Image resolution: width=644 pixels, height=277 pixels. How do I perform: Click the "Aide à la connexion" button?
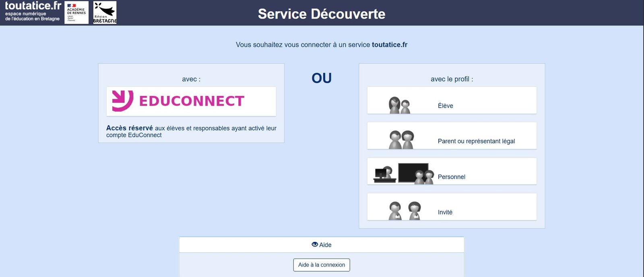pyautogui.click(x=321, y=265)
